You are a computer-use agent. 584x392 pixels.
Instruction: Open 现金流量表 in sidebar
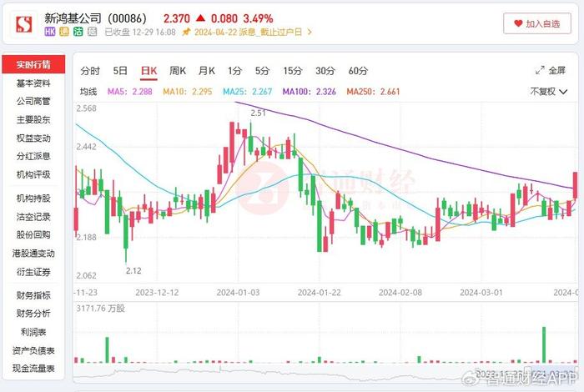click(33, 369)
